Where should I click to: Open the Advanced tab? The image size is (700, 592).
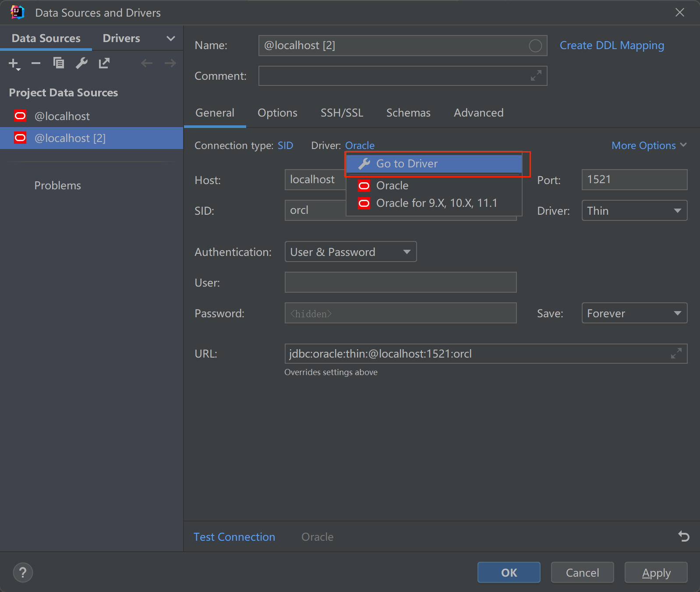tap(478, 113)
